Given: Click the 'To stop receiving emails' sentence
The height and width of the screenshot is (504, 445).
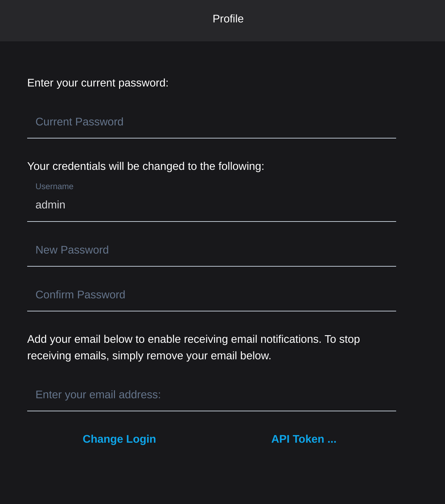Looking at the screenshot, I should tap(193, 348).
